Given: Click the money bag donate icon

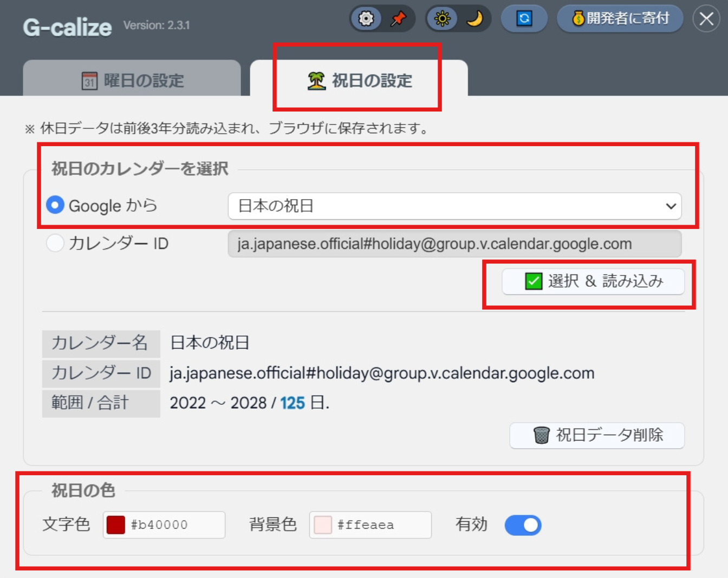Looking at the screenshot, I should click(x=578, y=19).
